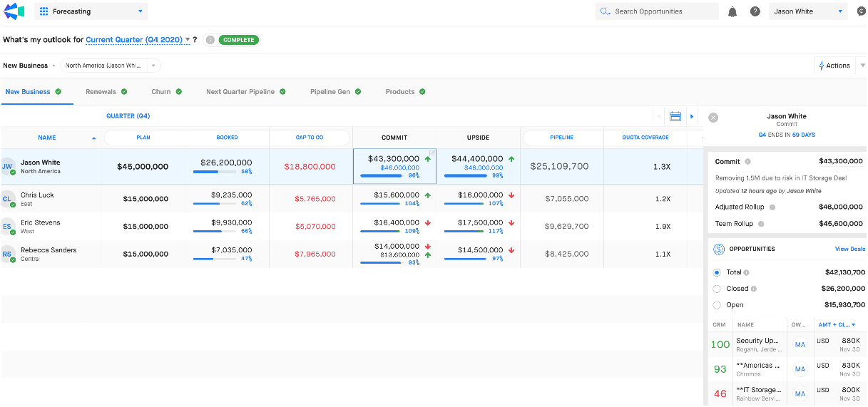Go to the next period arrow
Viewport: 868px width, 407px height.
tap(692, 116)
